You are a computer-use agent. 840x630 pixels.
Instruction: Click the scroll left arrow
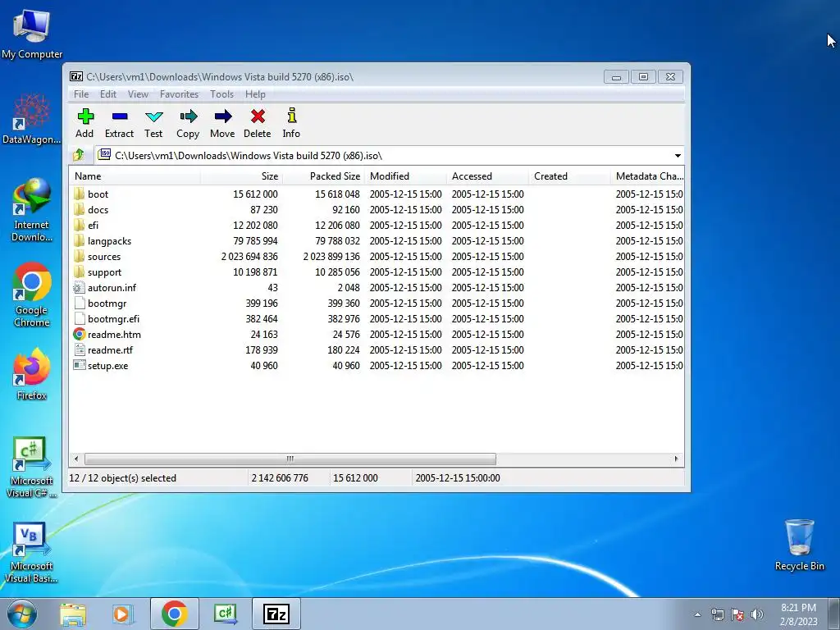pos(76,459)
